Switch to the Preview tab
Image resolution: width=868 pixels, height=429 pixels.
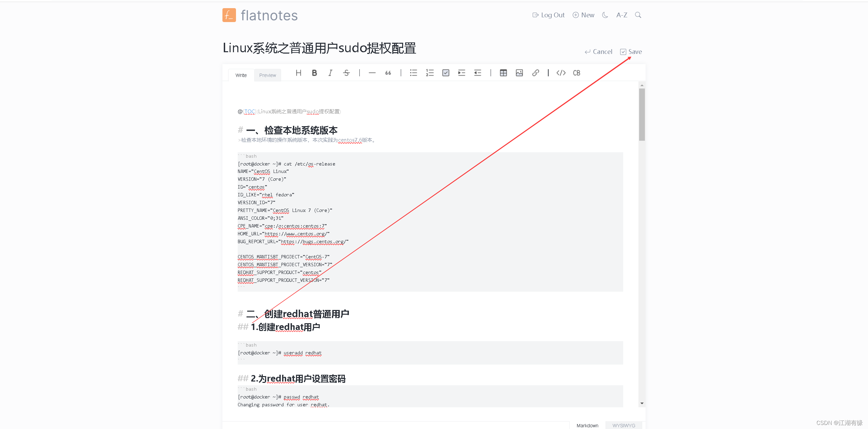(268, 75)
